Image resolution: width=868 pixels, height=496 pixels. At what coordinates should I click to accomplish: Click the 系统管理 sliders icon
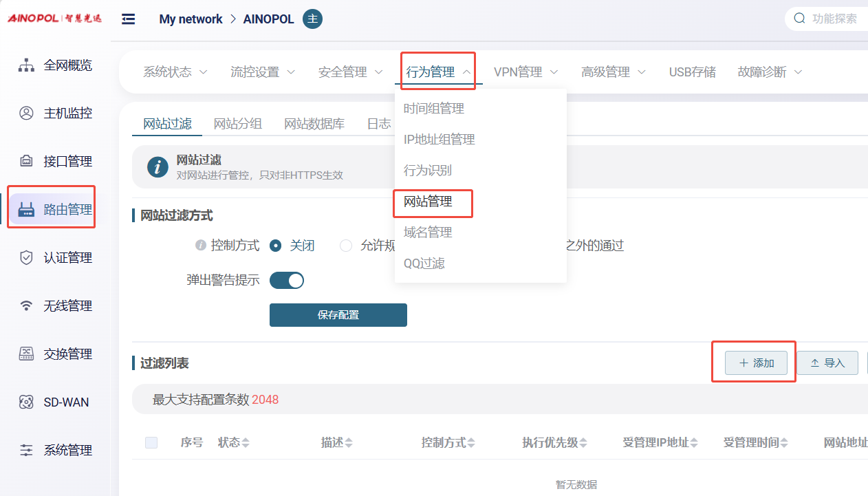tap(26, 451)
